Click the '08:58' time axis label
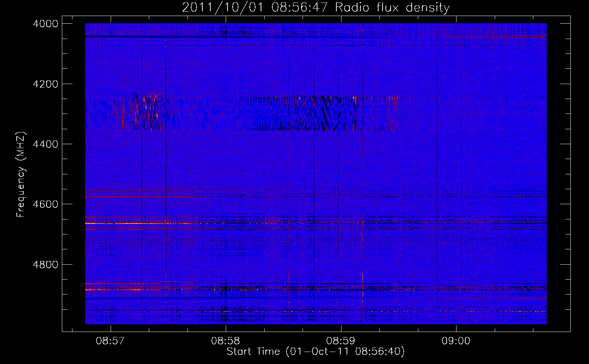 point(225,341)
